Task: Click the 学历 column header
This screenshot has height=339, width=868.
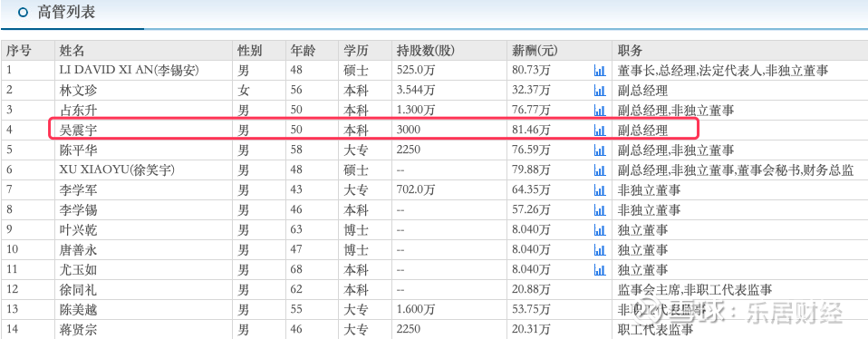Action: pyautogui.click(x=355, y=51)
